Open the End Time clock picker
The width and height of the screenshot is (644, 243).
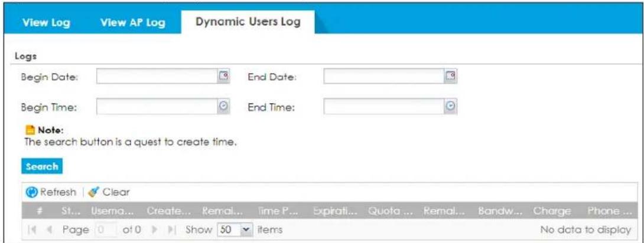pyautogui.click(x=451, y=106)
